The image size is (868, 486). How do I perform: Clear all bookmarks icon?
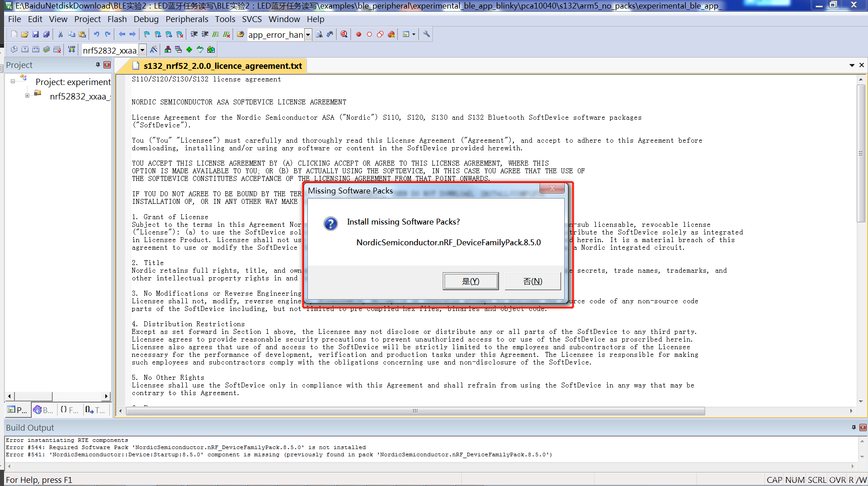pos(180,34)
